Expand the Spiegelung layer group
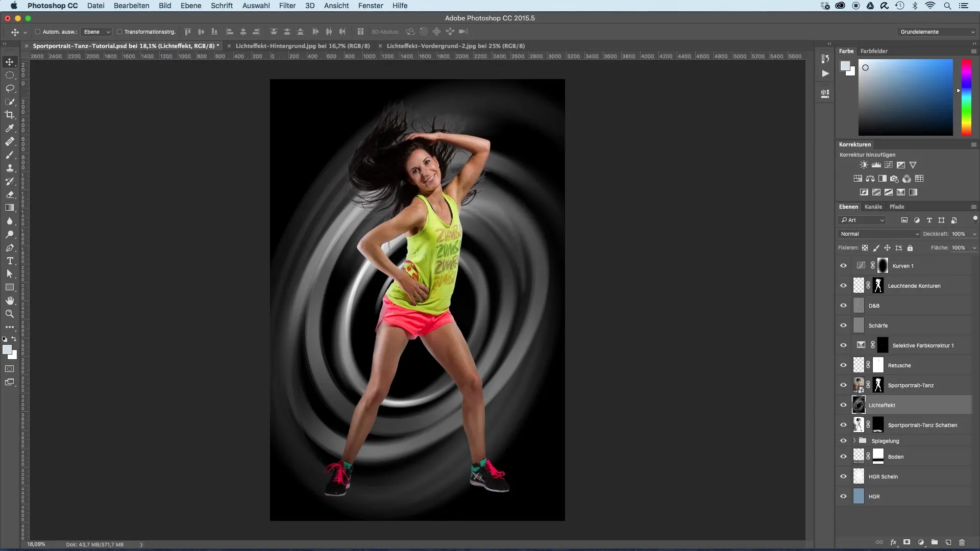The height and width of the screenshot is (551, 980). coord(854,440)
